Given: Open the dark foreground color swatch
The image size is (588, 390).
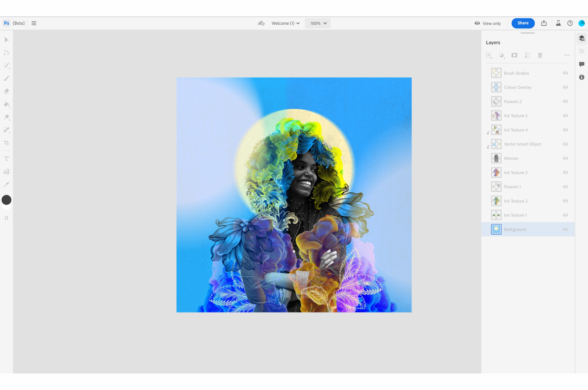Looking at the screenshot, I should tap(6, 200).
